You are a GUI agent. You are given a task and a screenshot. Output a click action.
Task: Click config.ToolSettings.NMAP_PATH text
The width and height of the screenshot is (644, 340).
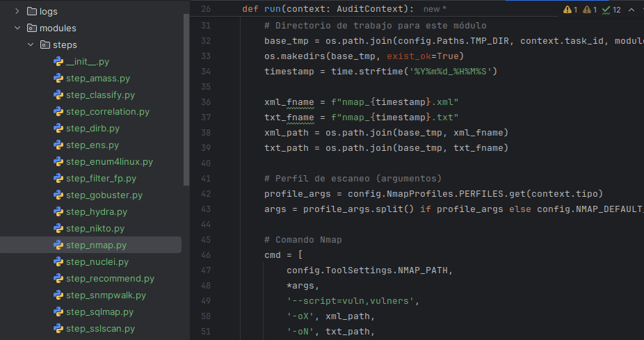pos(367,270)
